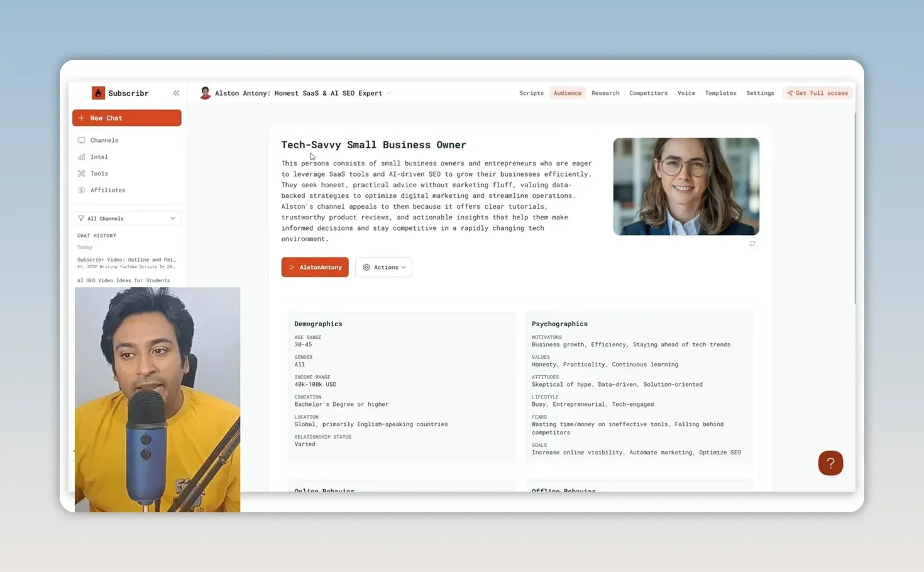
Task: Start a New Chat
Action: click(x=127, y=118)
